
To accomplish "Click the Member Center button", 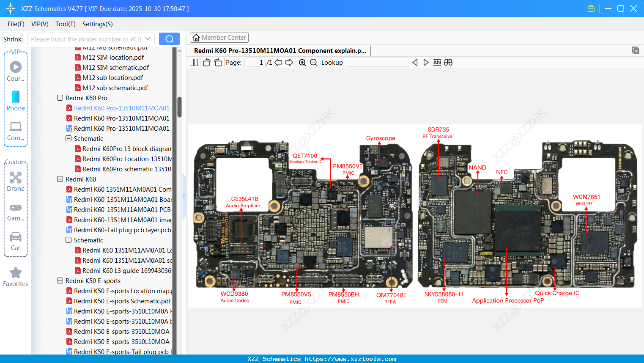I will click(x=219, y=37).
